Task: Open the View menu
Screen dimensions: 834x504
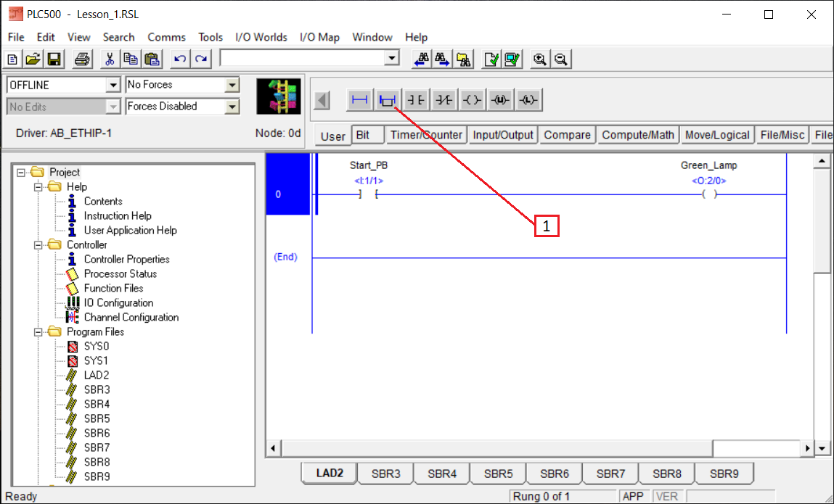Action: (78, 37)
